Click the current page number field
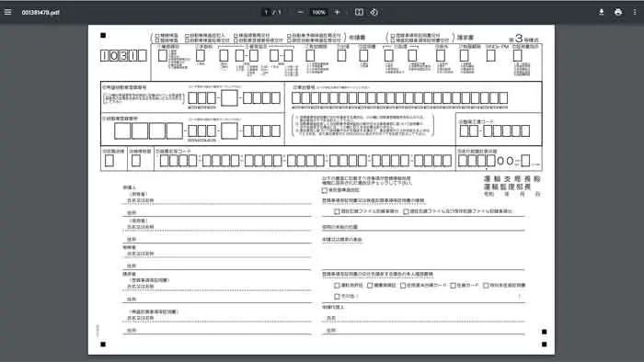 coord(266,12)
